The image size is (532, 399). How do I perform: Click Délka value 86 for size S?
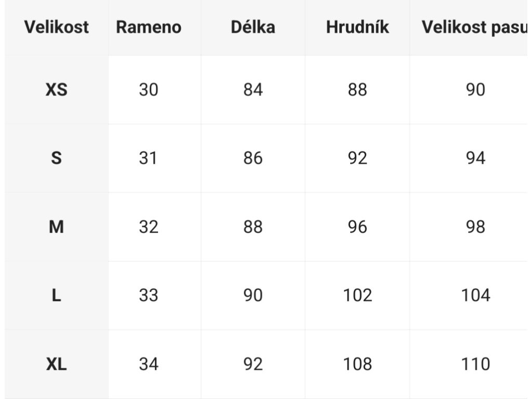click(x=253, y=158)
